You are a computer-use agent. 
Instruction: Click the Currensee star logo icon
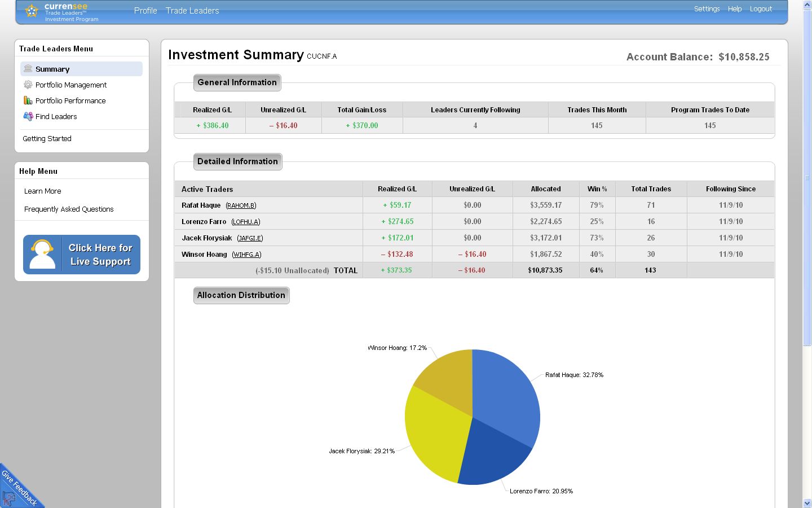tap(32, 11)
